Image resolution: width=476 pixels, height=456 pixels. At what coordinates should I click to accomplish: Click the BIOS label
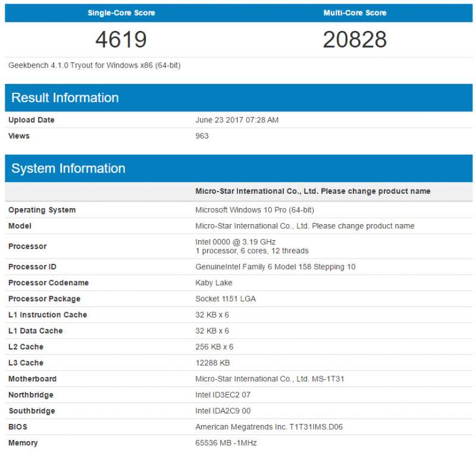coord(18,427)
